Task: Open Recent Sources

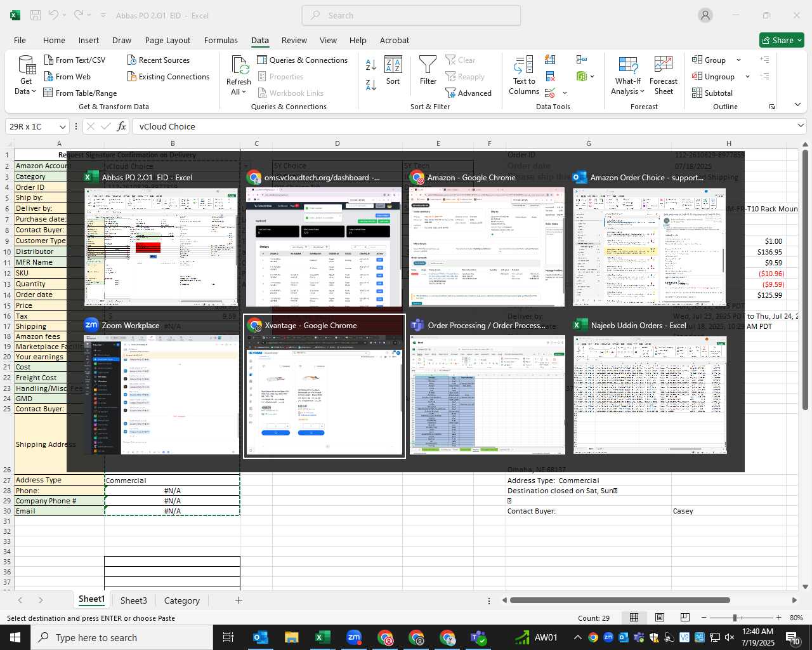Action: 159,60
